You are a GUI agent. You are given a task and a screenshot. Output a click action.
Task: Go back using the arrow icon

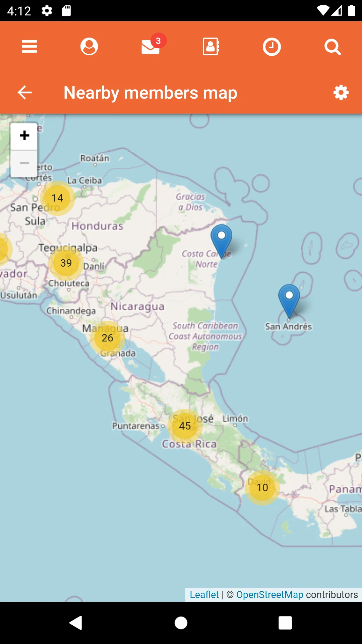click(x=25, y=93)
